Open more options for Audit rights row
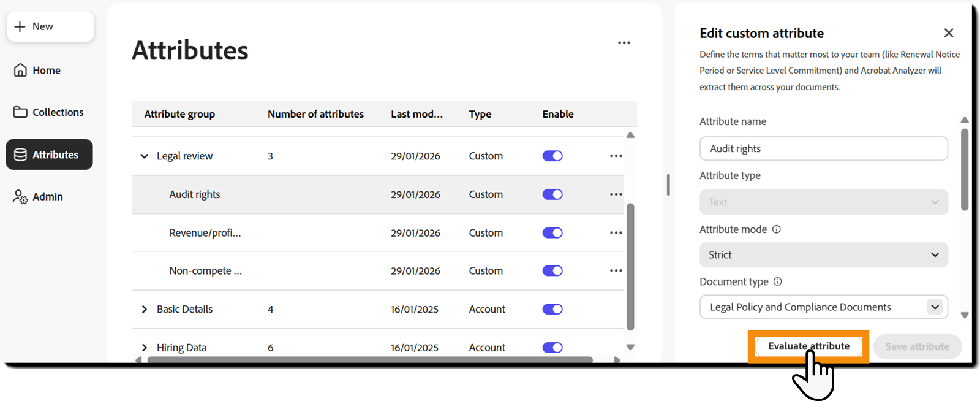 point(616,194)
